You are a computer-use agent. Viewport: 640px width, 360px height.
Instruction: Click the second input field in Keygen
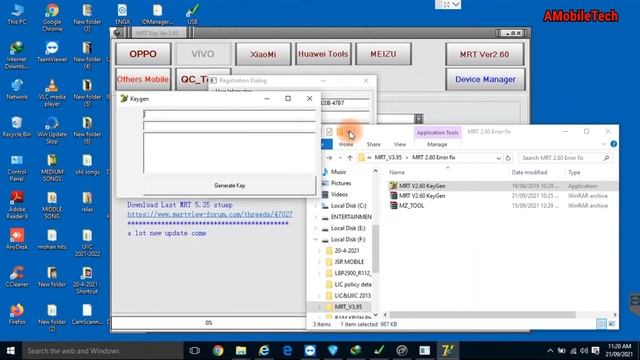(229, 126)
